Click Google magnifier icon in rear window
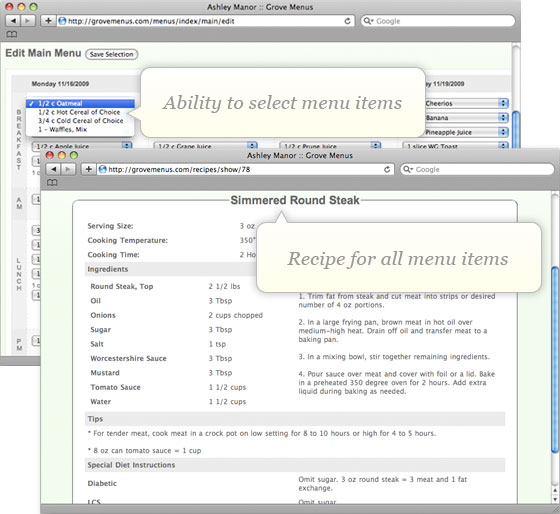Image resolution: width=560 pixels, height=514 pixels. (368, 21)
